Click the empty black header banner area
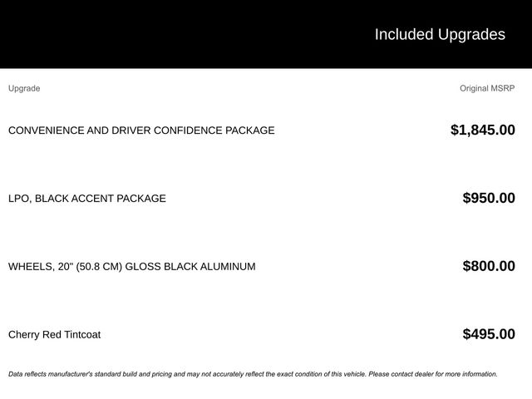532x399 pixels. click(x=166, y=34)
